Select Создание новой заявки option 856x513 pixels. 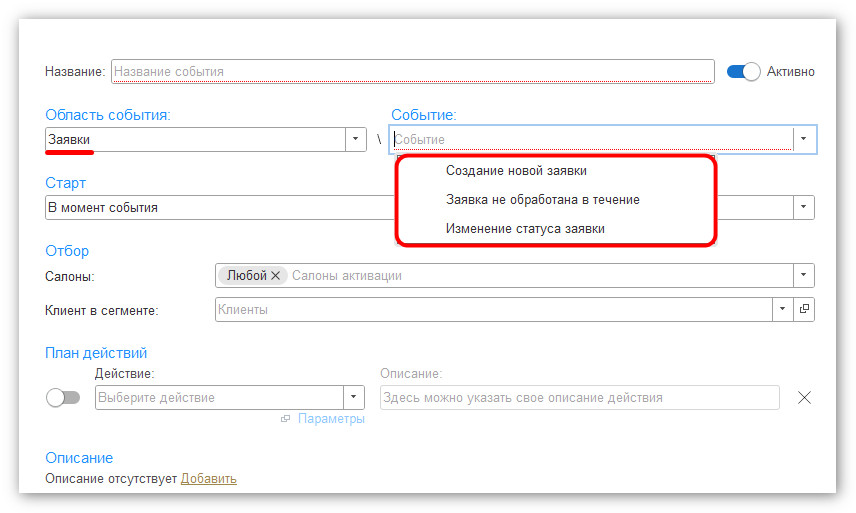click(516, 171)
